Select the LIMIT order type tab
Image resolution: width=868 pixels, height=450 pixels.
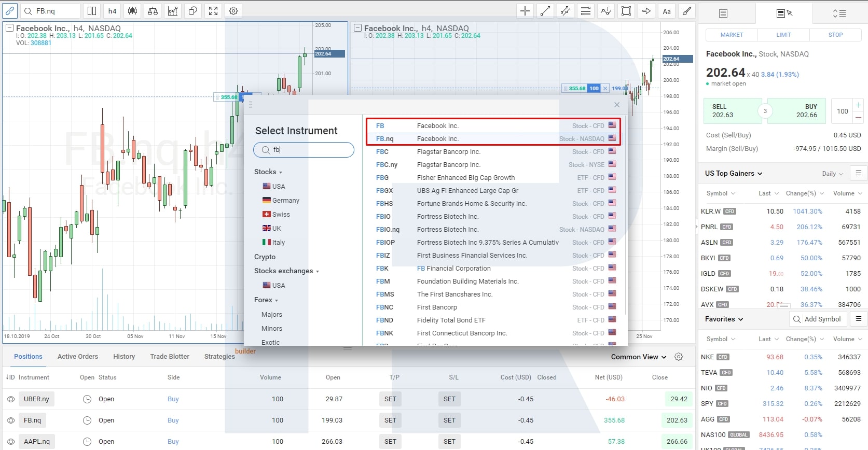[x=783, y=35]
